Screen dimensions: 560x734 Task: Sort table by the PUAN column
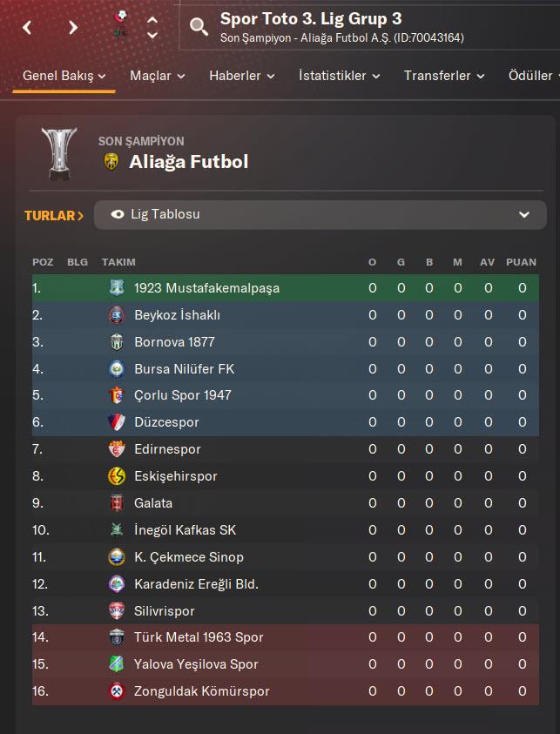pos(521,262)
